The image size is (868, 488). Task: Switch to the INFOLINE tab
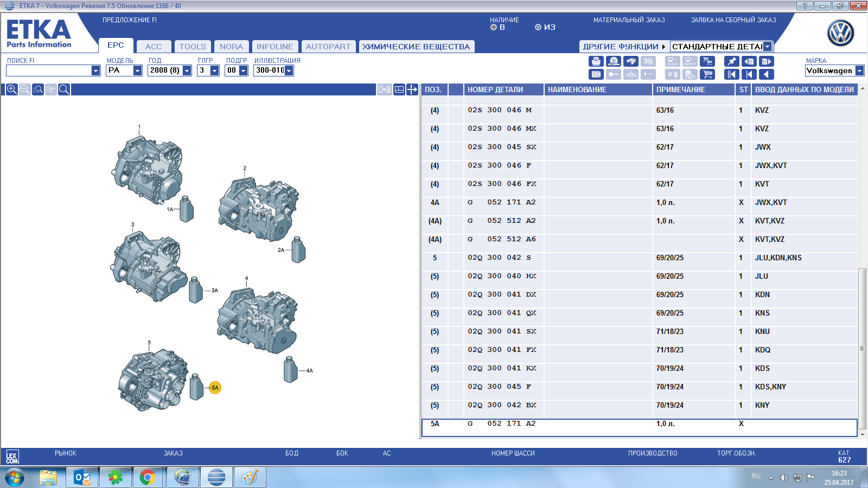(x=275, y=47)
